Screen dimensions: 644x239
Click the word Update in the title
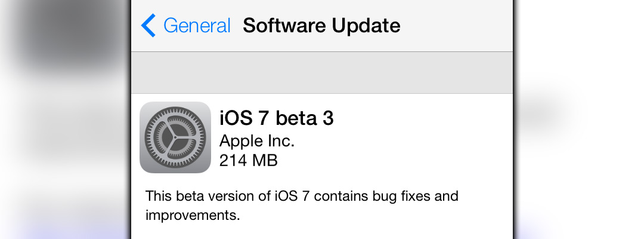366,26
